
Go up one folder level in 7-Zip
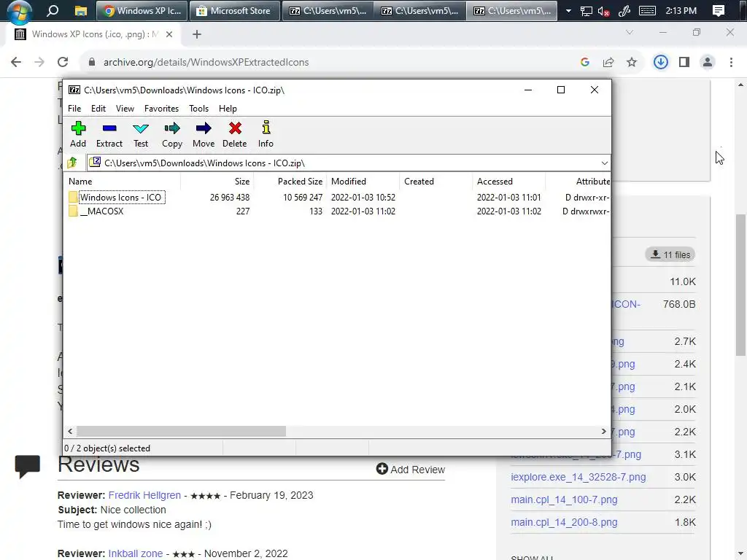coord(72,163)
